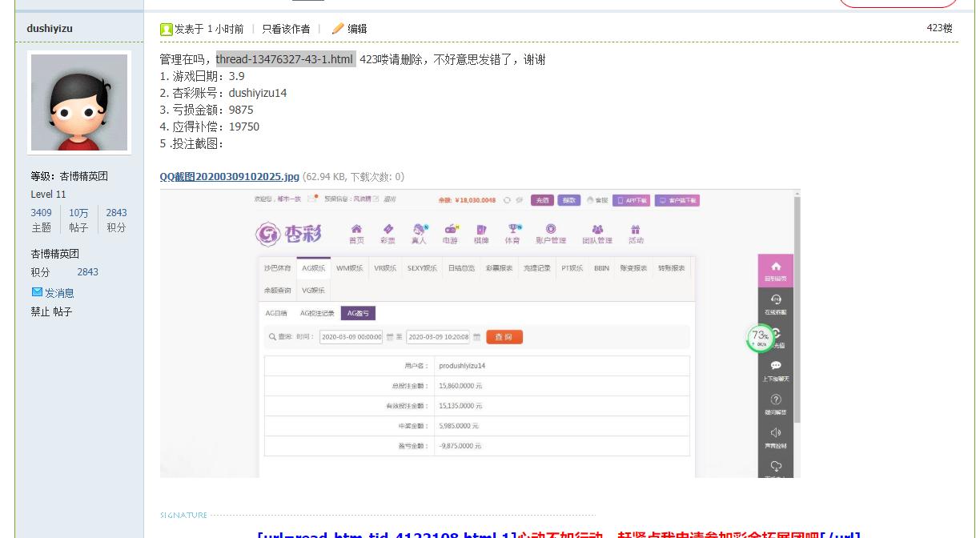
Task: Select the AG盈亏 sub-tab
Action: tap(358, 313)
